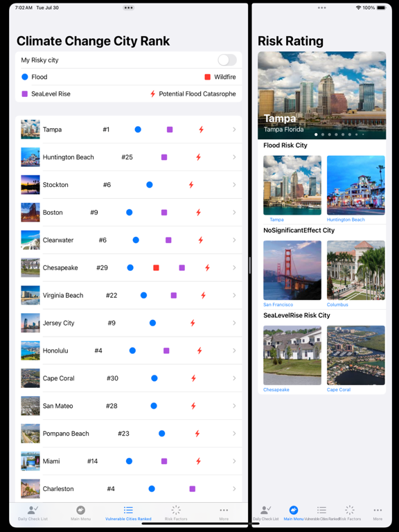Open the Columbus thumbnail card
Screen dimensions: 399x532
[x=356, y=270]
